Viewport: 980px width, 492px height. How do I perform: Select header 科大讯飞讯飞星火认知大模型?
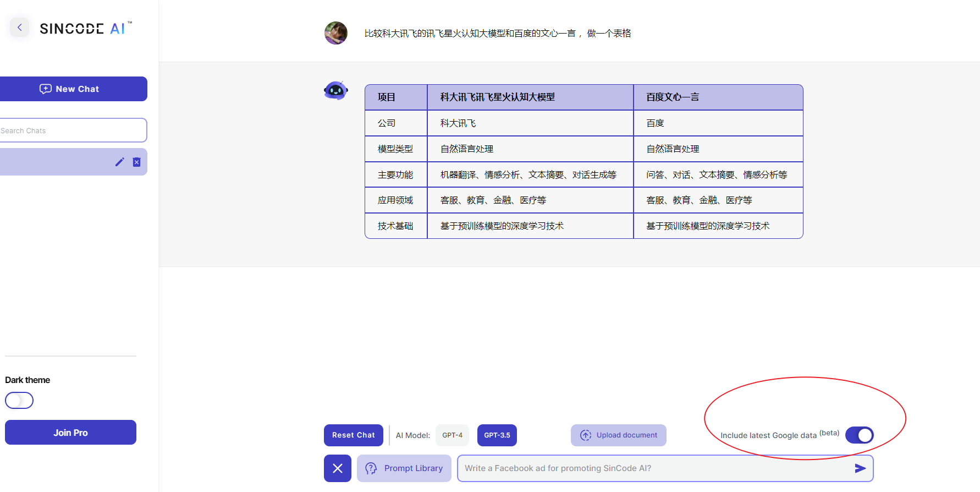498,97
